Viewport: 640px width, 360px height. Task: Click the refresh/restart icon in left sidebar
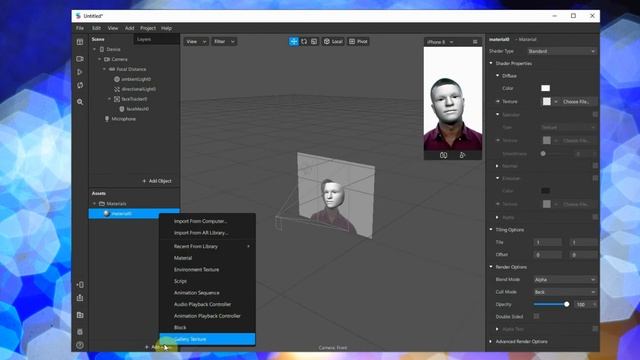tap(80, 85)
